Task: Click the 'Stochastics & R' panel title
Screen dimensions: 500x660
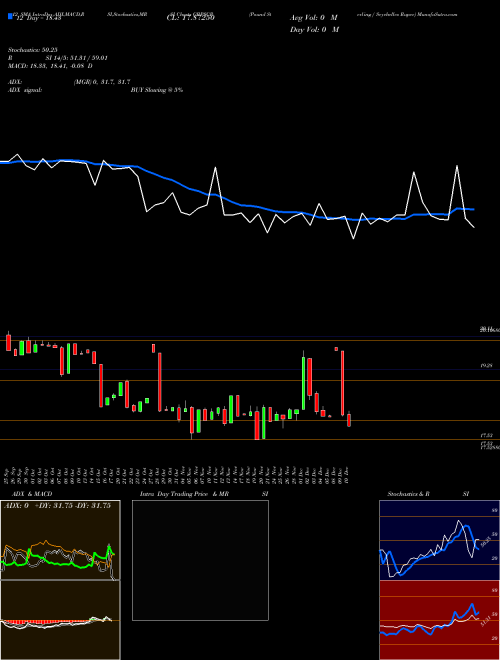Action: (408, 494)
